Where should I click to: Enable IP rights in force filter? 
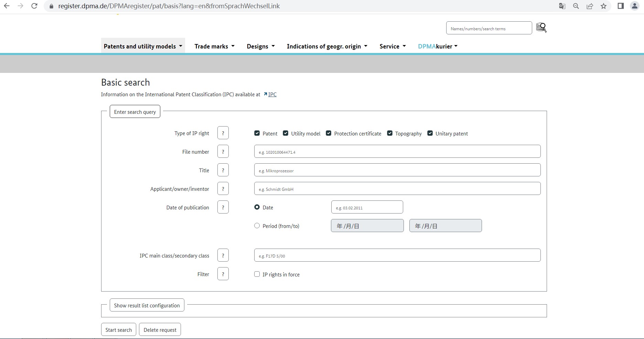257,274
